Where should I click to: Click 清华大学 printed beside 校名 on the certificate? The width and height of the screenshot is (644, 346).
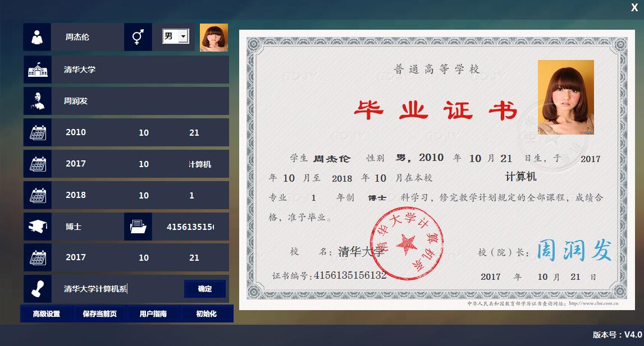tap(362, 251)
